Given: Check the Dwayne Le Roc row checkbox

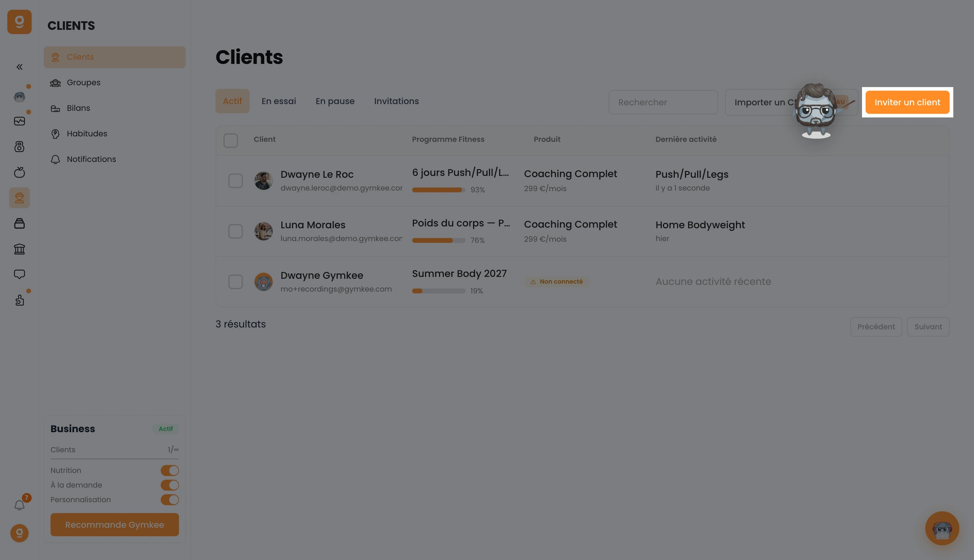Looking at the screenshot, I should (x=235, y=181).
